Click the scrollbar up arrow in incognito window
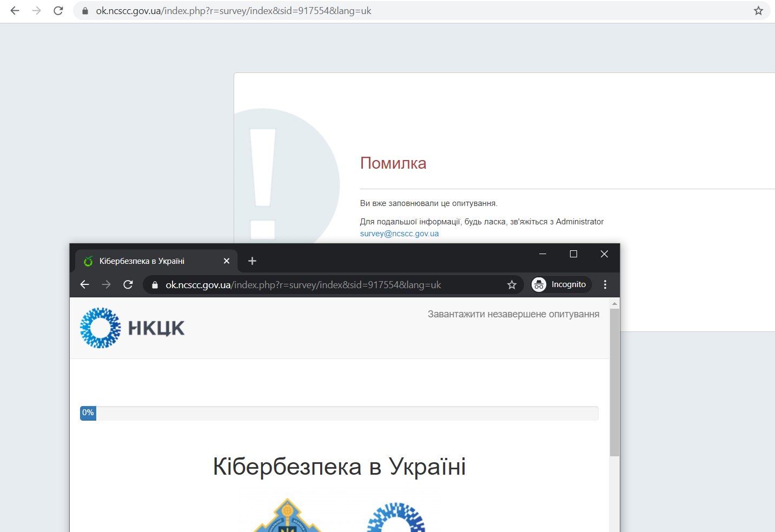 [614, 303]
